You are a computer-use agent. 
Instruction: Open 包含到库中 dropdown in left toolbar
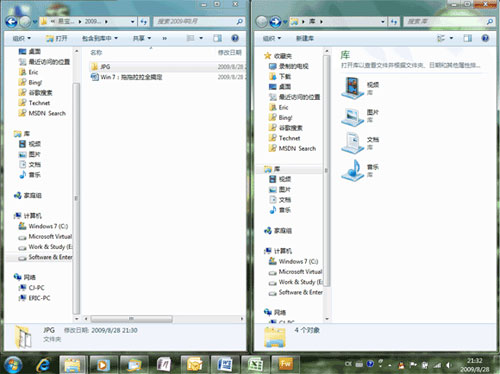pos(100,39)
